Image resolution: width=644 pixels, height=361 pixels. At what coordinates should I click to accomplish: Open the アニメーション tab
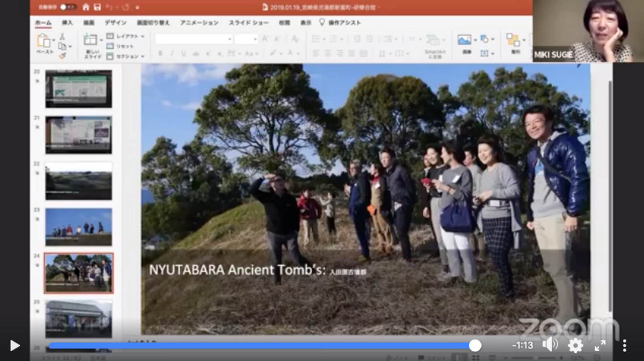point(199,23)
